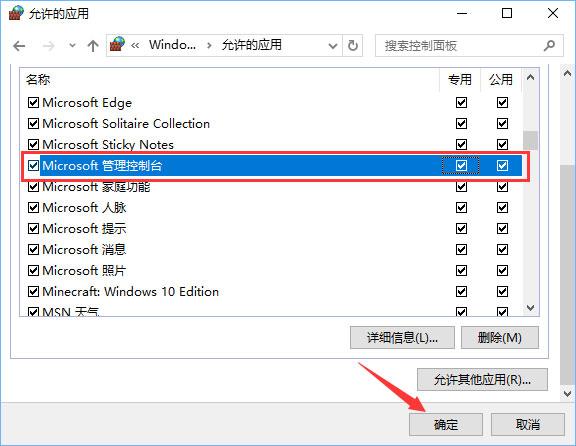
Task: Click window scrollbar up arrow
Action: (567, 73)
